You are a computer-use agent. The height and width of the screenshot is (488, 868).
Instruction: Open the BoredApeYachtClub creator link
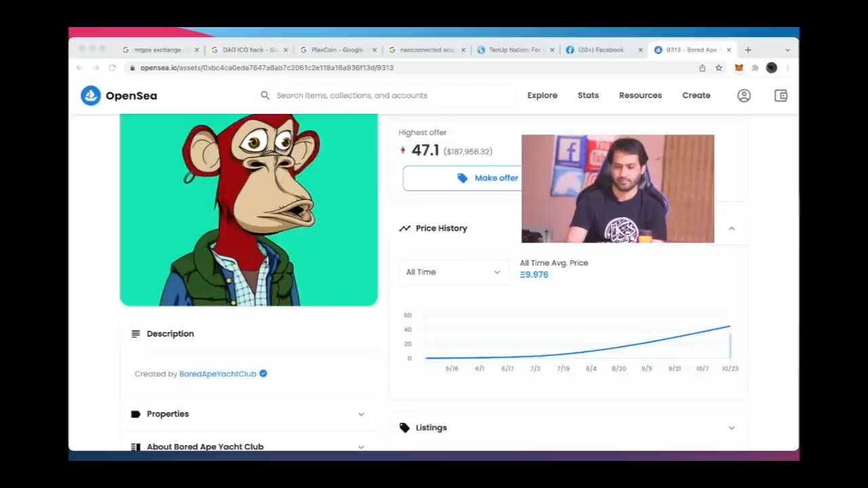pyautogui.click(x=218, y=374)
